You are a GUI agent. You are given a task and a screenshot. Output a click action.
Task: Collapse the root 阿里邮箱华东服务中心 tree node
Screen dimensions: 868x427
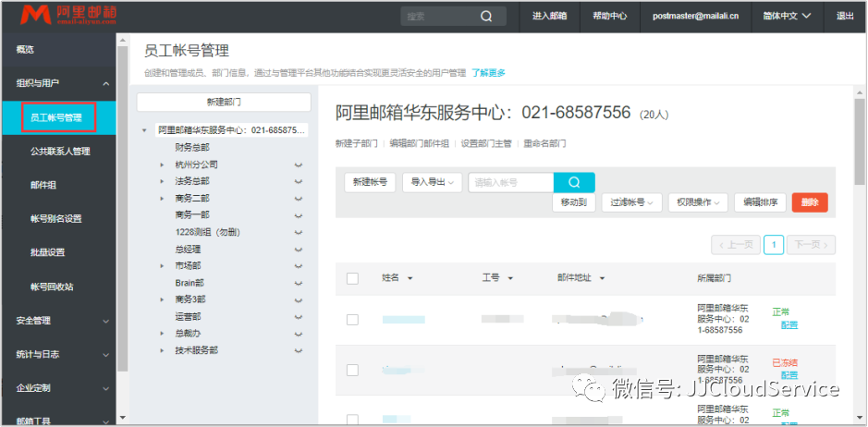[x=144, y=130]
